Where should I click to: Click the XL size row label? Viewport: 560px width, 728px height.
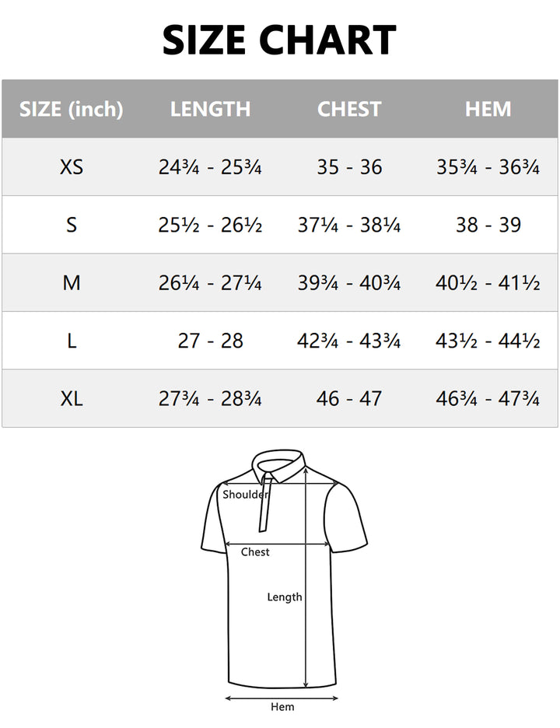(72, 399)
